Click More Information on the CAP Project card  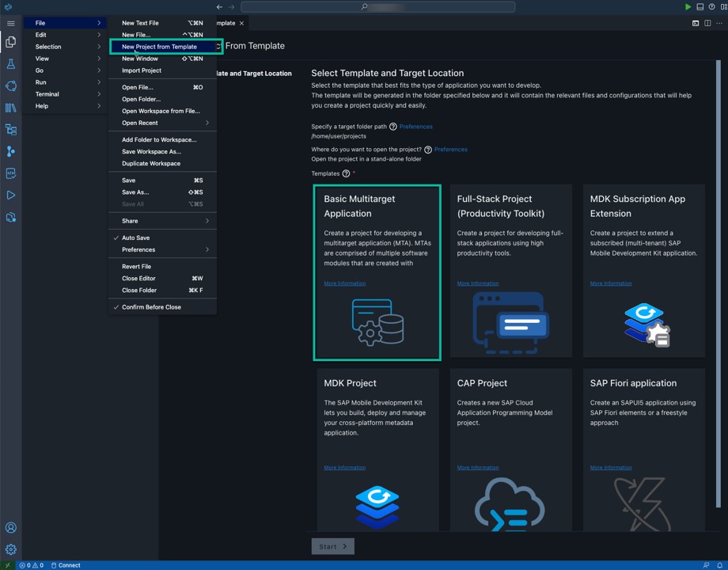(x=477, y=467)
